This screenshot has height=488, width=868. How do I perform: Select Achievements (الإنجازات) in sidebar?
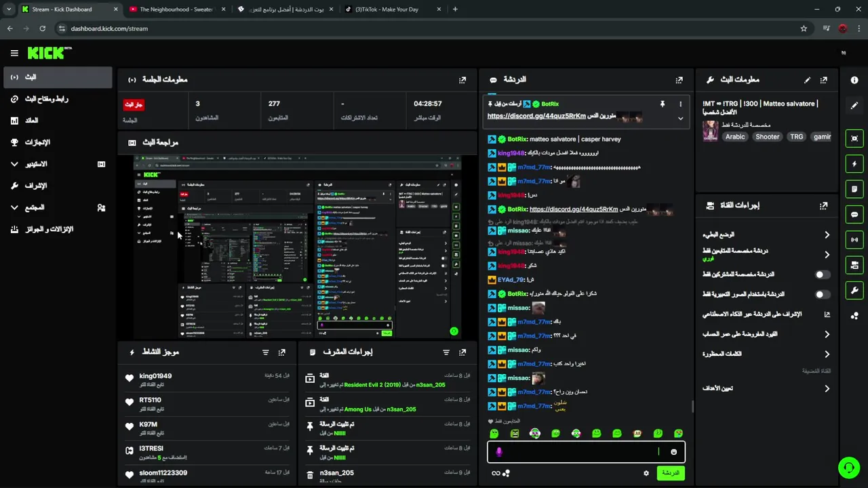(58, 142)
